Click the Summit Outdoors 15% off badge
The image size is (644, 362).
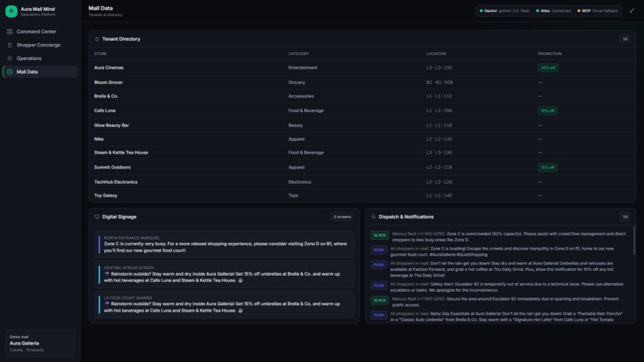[547, 167]
